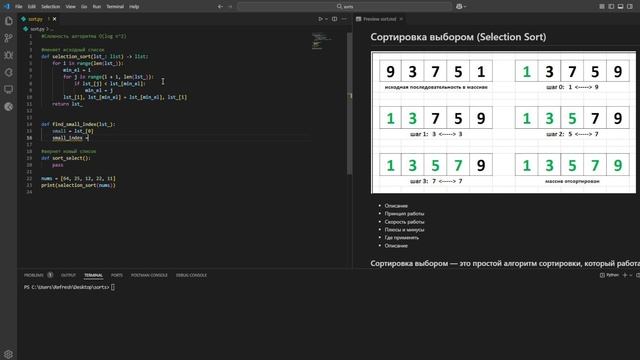Switch to the Output panel tab
This screenshot has width=640, height=360.
pyautogui.click(x=68, y=275)
